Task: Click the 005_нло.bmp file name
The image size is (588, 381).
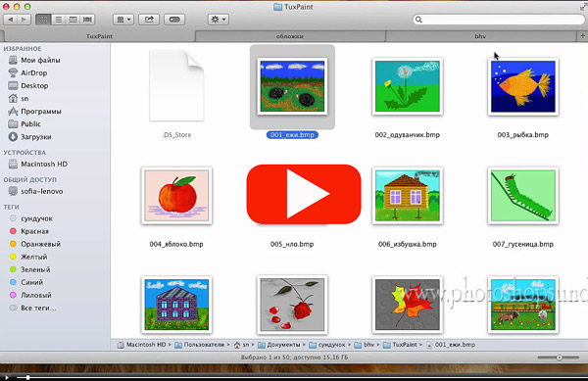Action: [x=292, y=244]
